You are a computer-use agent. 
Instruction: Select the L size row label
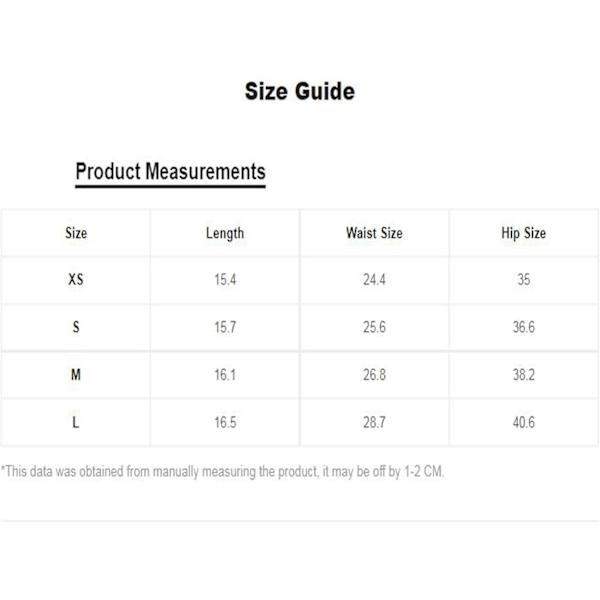tap(76, 422)
